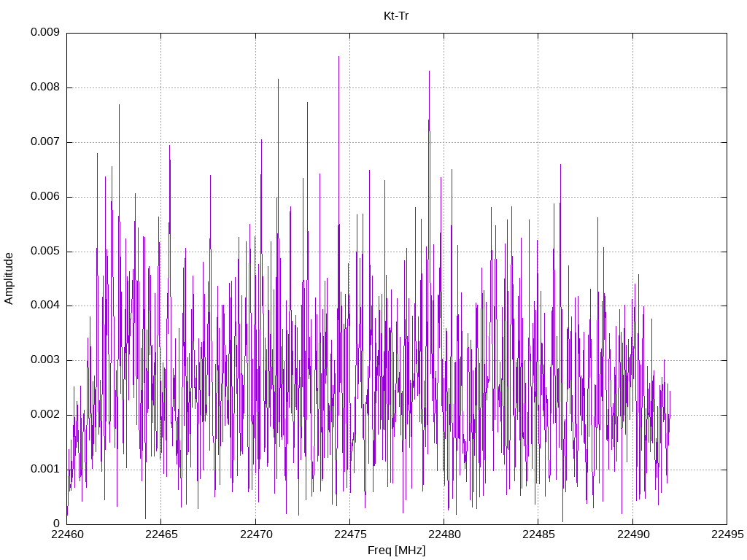Click the x-axis tick 22465

[161, 534]
